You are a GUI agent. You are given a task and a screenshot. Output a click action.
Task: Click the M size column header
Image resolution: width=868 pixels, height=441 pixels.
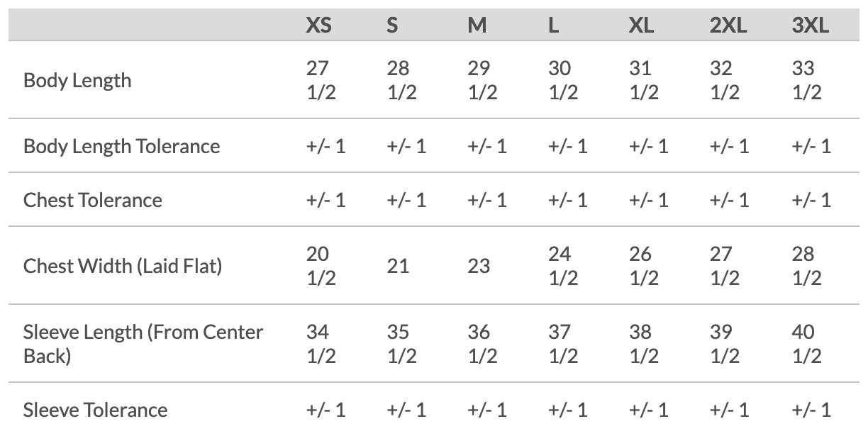click(x=477, y=26)
